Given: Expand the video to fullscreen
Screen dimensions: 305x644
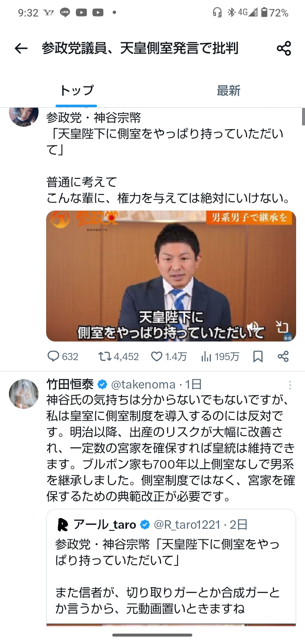Looking at the screenshot, I should (282, 327).
